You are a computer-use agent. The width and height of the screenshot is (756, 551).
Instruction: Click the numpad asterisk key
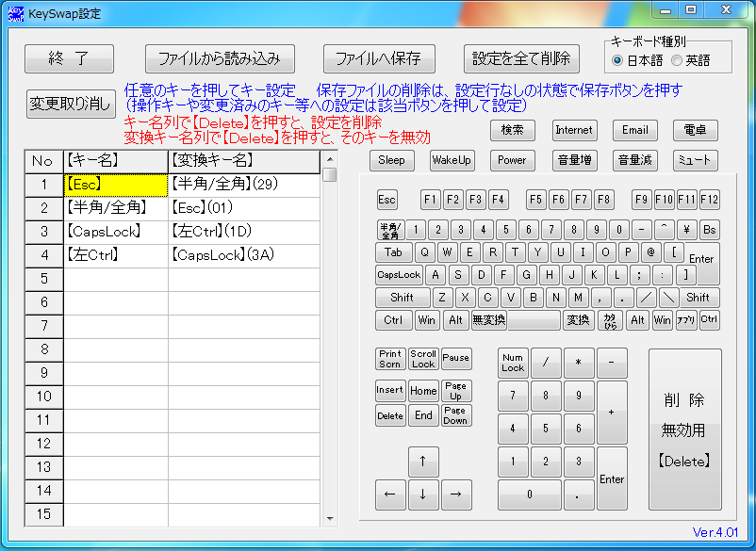(579, 364)
